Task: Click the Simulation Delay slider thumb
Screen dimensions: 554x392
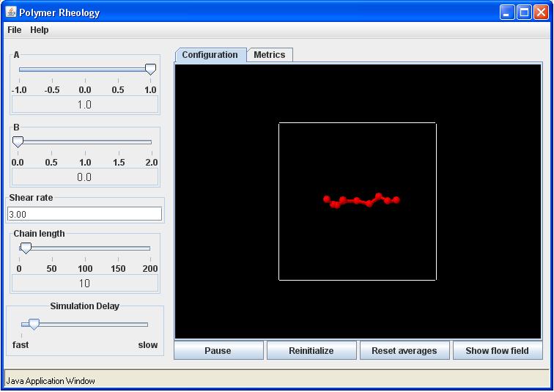Action: (34, 324)
